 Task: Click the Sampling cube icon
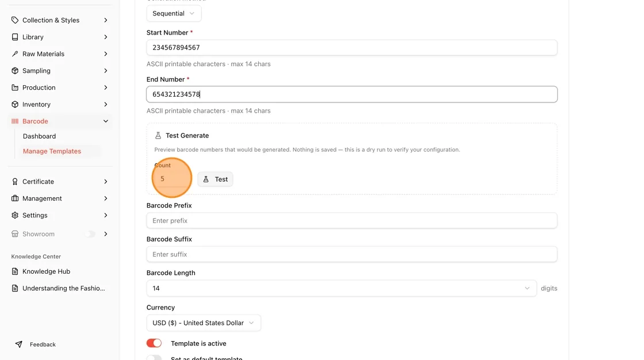(15, 71)
